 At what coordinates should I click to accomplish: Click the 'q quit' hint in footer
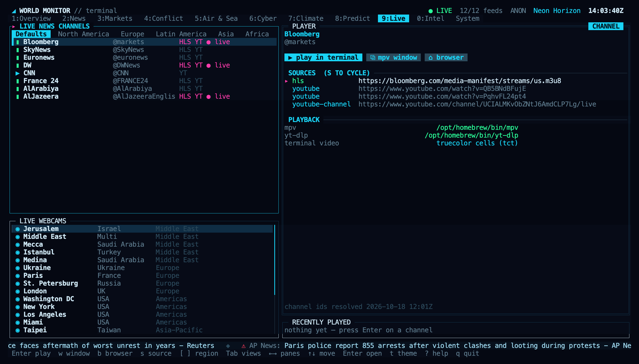pos(468,353)
